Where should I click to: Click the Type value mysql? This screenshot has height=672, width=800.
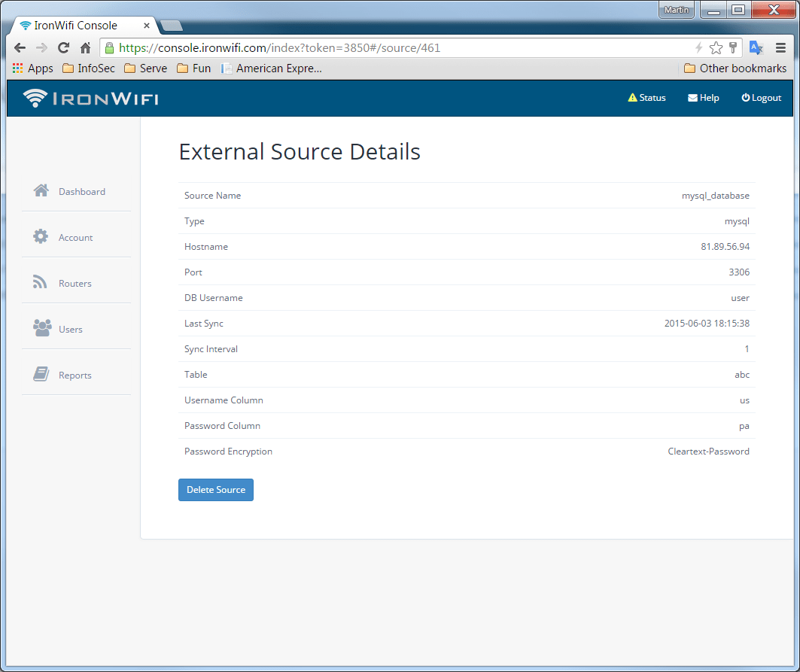tap(738, 221)
